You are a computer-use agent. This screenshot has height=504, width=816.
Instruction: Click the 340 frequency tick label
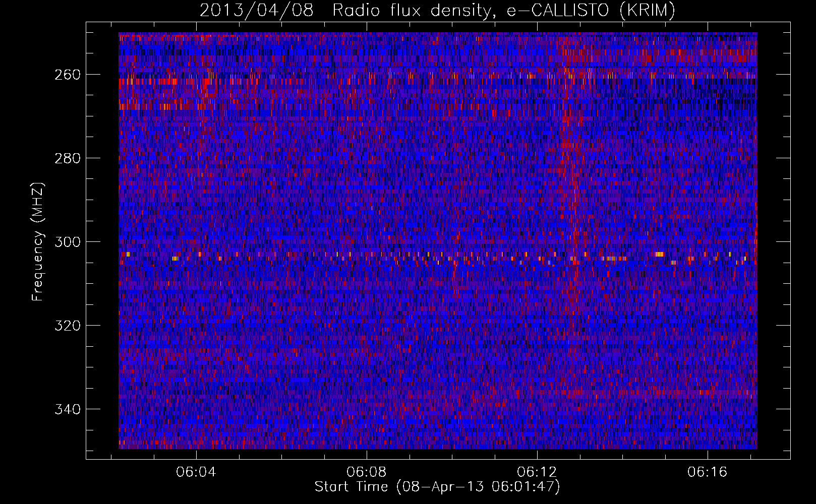(x=67, y=409)
